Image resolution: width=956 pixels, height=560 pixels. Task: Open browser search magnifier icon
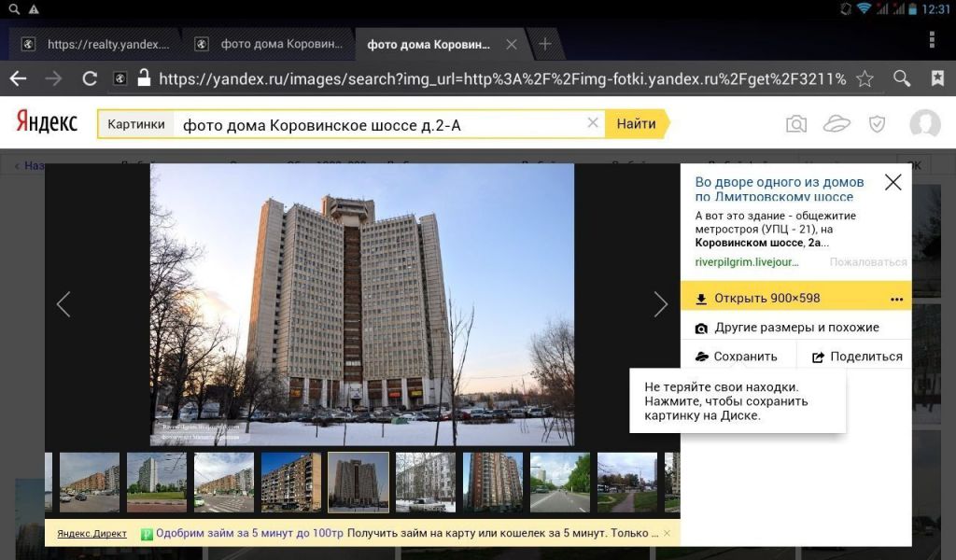click(902, 78)
